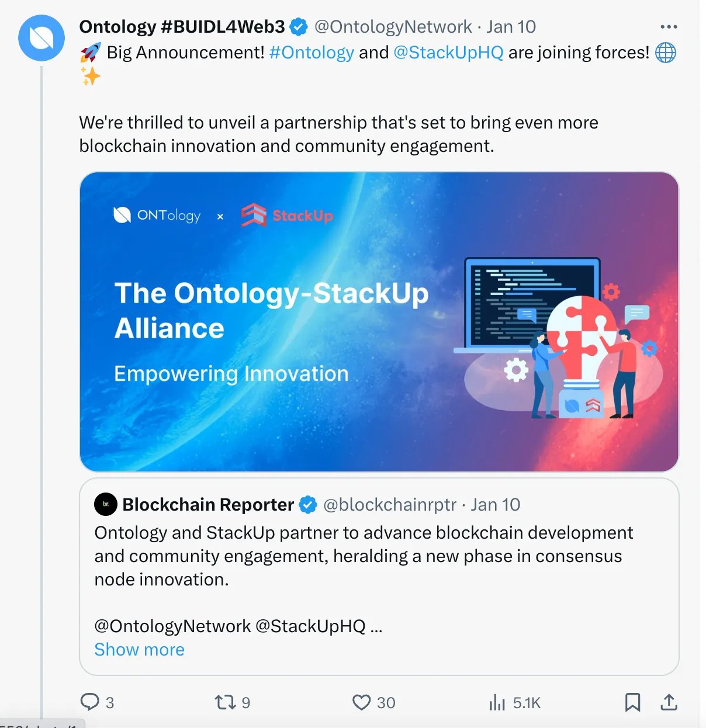Open Blockchain Reporter's profile name

(x=208, y=505)
